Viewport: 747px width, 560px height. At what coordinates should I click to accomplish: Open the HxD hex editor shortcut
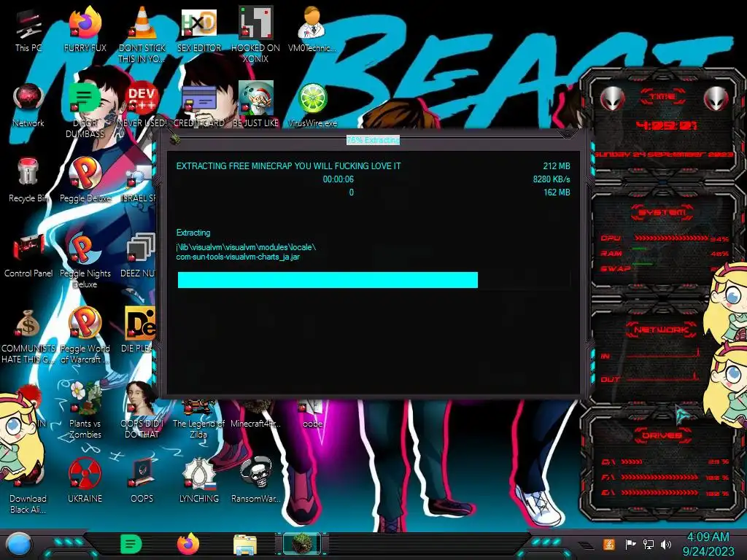tap(199, 23)
